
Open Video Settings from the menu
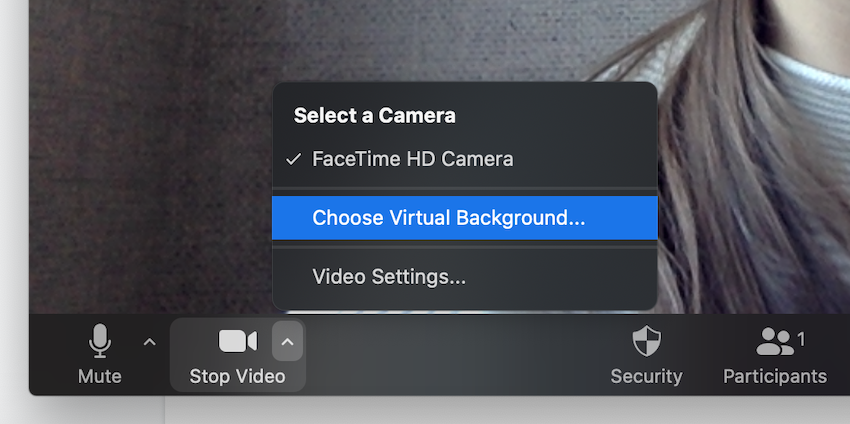[465, 277]
